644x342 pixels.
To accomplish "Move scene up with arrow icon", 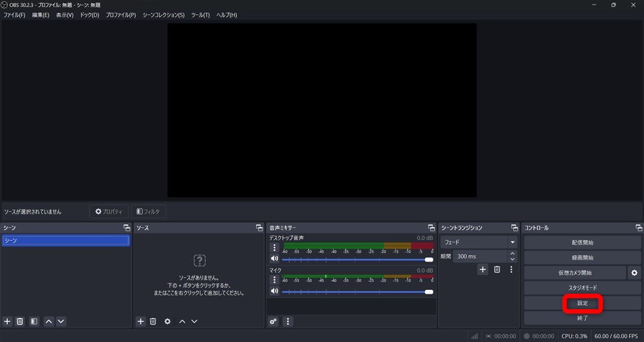I will pos(49,321).
